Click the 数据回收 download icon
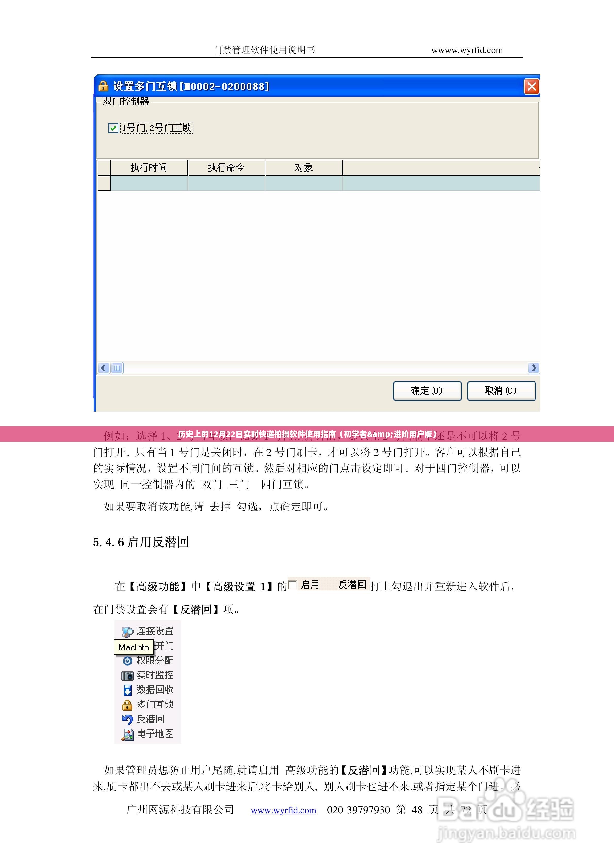Image resolution: width=614 pixels, height=868 pixels. point(127,690)
